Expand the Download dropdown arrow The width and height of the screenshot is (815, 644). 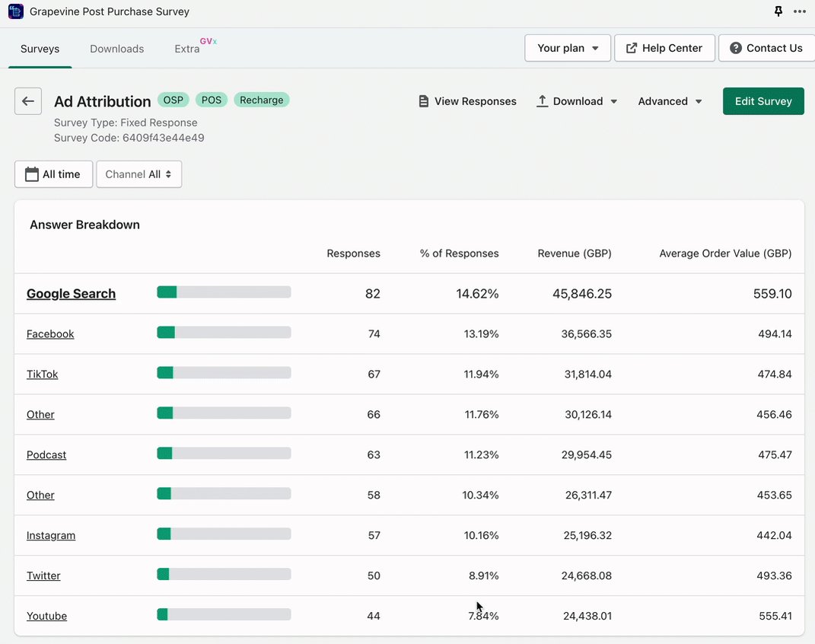(614, 101)
